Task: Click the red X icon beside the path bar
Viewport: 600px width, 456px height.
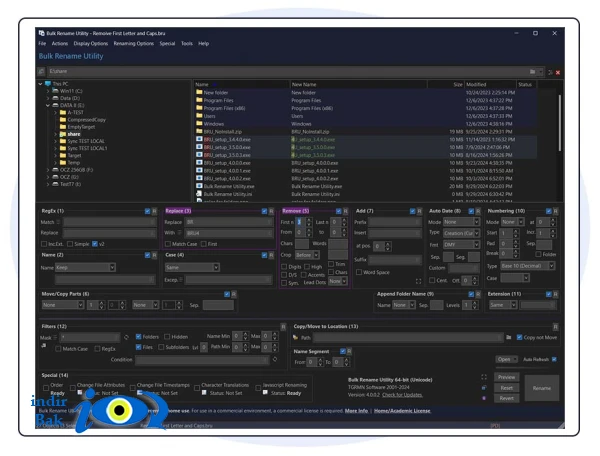Action: point(558,72)
